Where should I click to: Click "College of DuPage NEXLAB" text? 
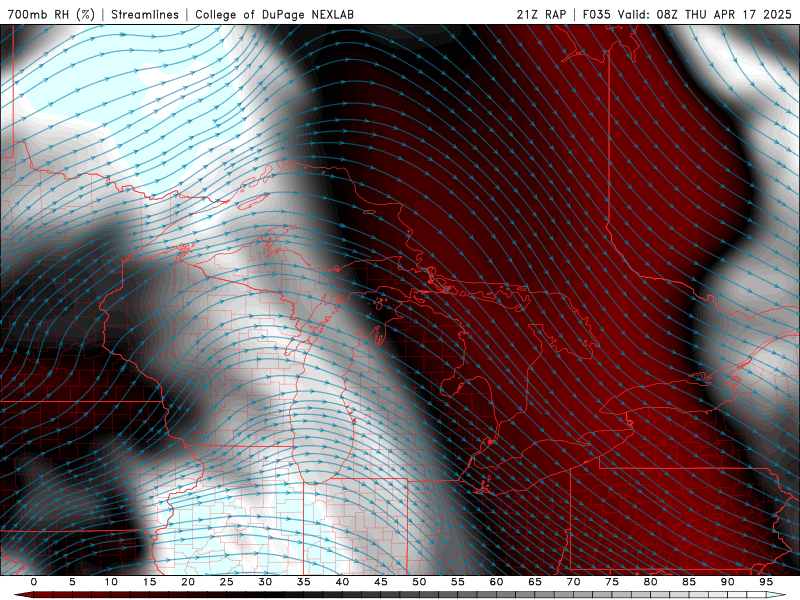274,14
